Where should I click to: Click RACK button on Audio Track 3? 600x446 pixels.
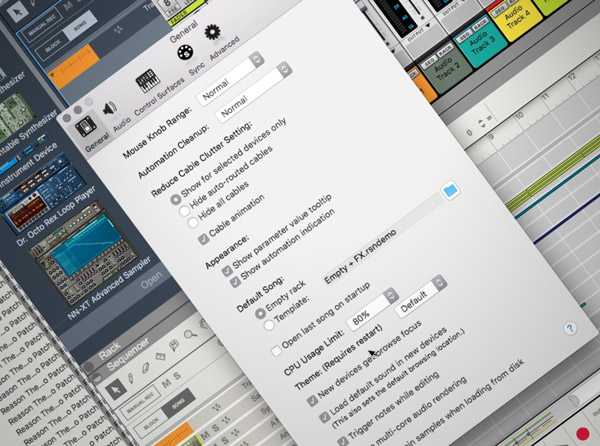[x=479, y=25]
